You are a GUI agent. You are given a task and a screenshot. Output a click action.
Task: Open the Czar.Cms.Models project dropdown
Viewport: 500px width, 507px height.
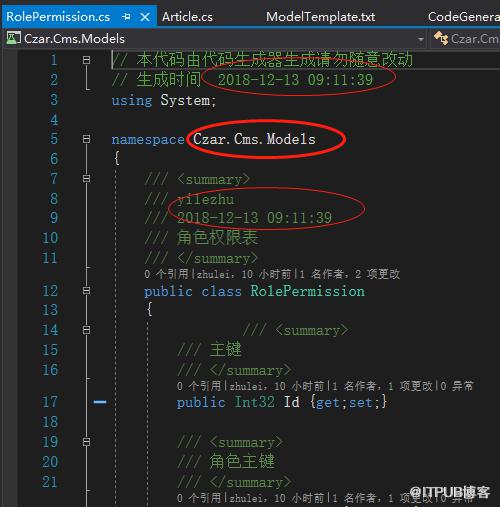(421, 39)
